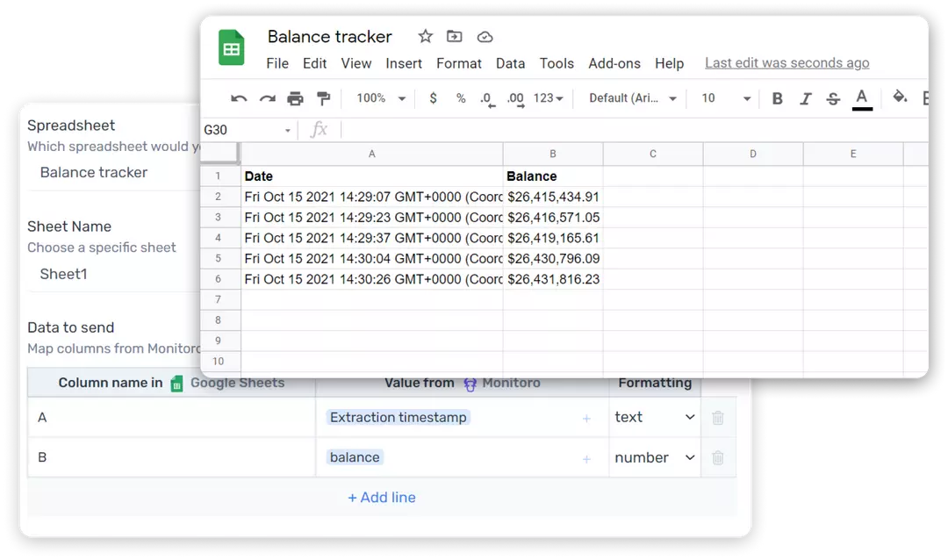Viewport: 948px width, 560px height.
Task: Click the Redo arrow icon
Action: tap(267, 98)
